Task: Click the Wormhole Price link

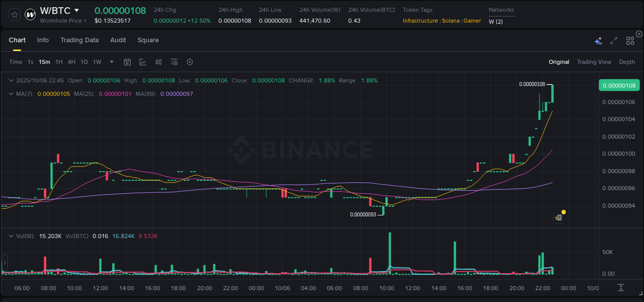Action: coord(61,21)
